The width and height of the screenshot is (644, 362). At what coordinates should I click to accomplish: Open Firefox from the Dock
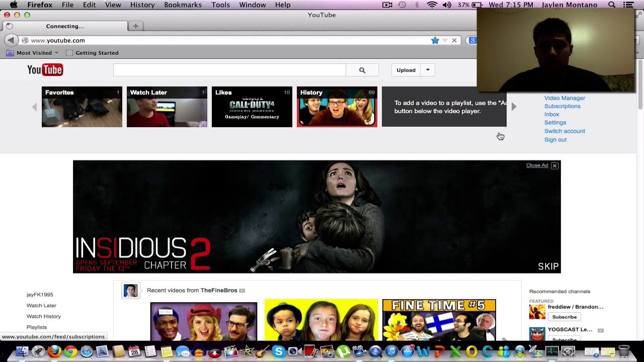click(54, 351)
